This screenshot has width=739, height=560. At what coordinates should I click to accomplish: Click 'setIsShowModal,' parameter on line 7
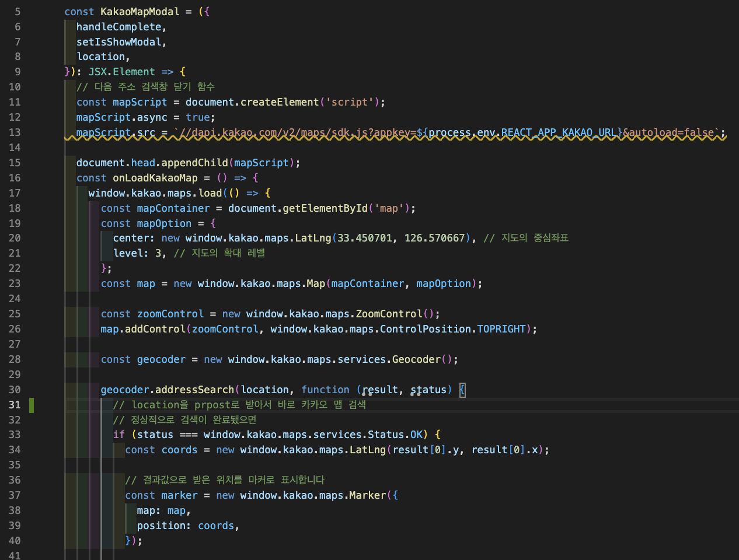click(x=121, y=42)
